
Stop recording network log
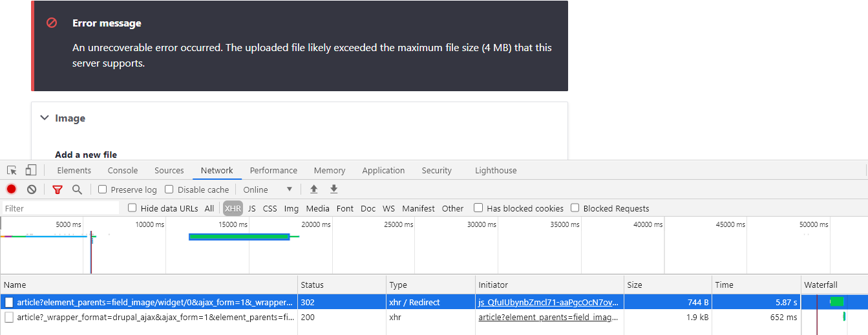(x=11, y=189)
